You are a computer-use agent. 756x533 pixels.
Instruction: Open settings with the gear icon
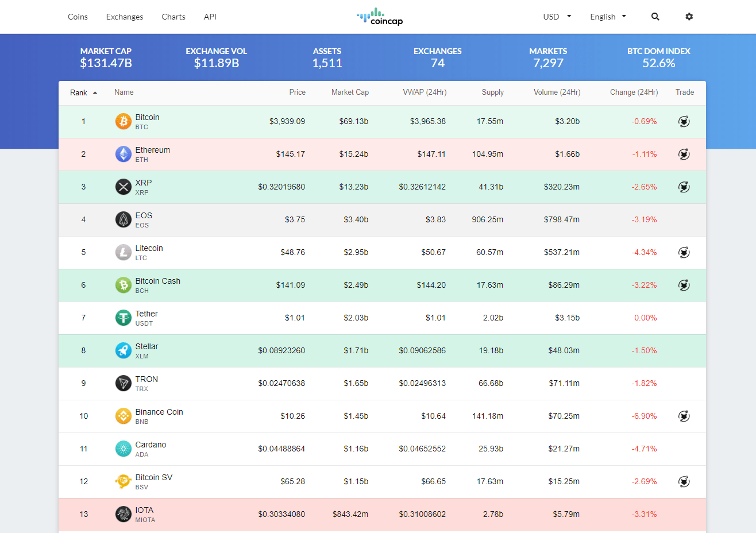[689, 17]
